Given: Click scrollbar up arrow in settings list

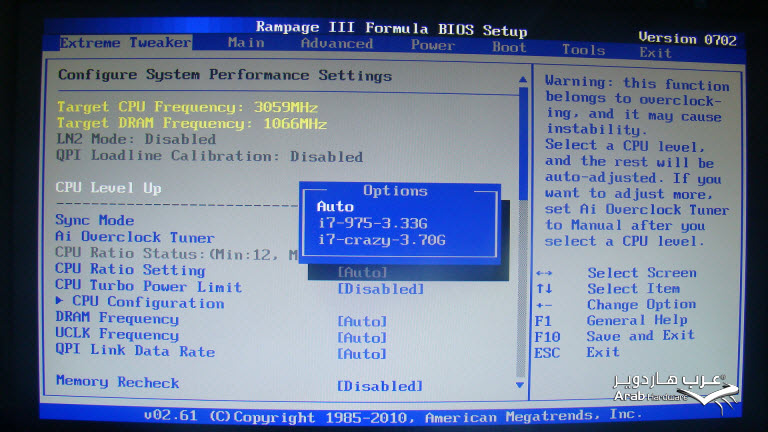Looking at the screenshot, I should [x=523, y=79].
